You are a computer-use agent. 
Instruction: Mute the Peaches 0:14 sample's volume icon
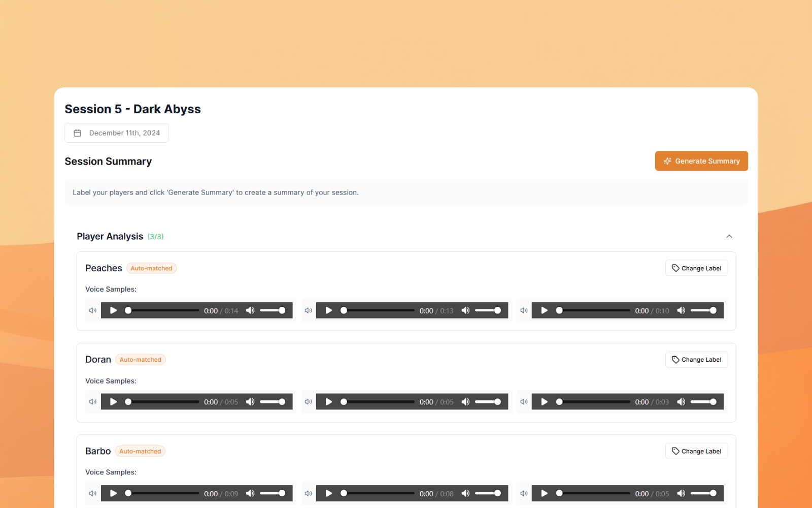pyautogui.click(x=250, y=310)
